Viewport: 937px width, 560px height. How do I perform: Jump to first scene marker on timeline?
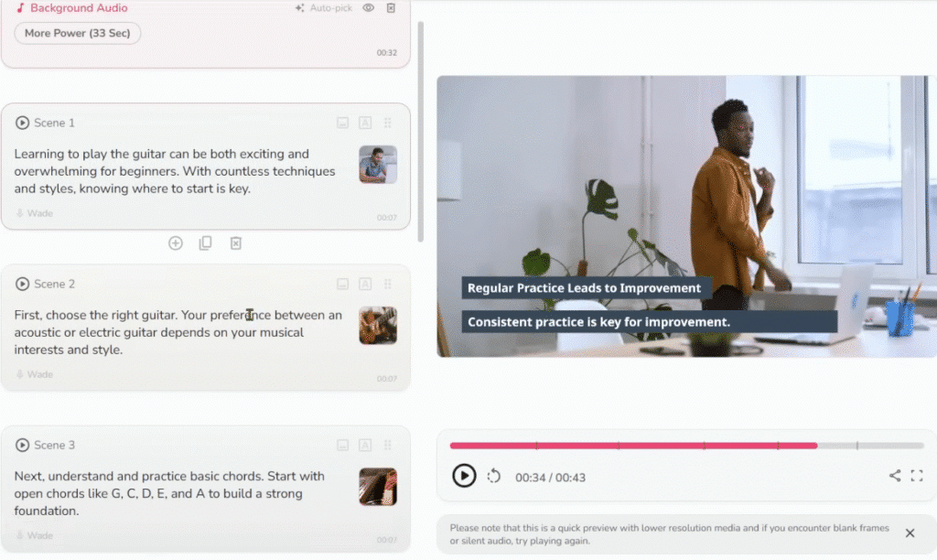(536, 446)
